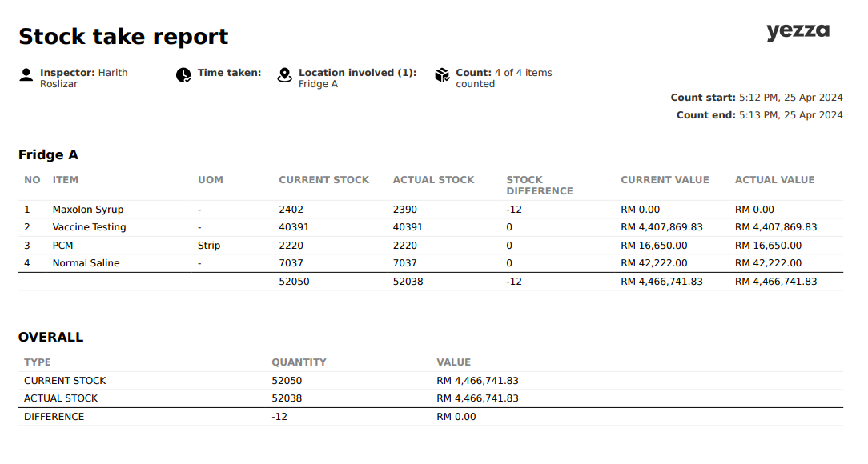The height and width of the screenshot is (464, 868).
Task: Click the Fridge A section heading
Action: [x=49, y=154]
